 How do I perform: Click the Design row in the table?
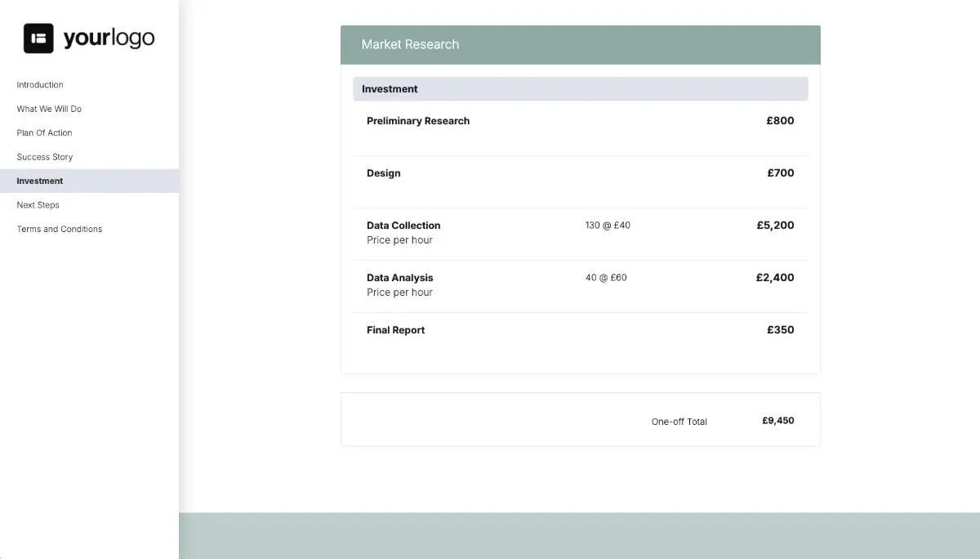(383, 172)
